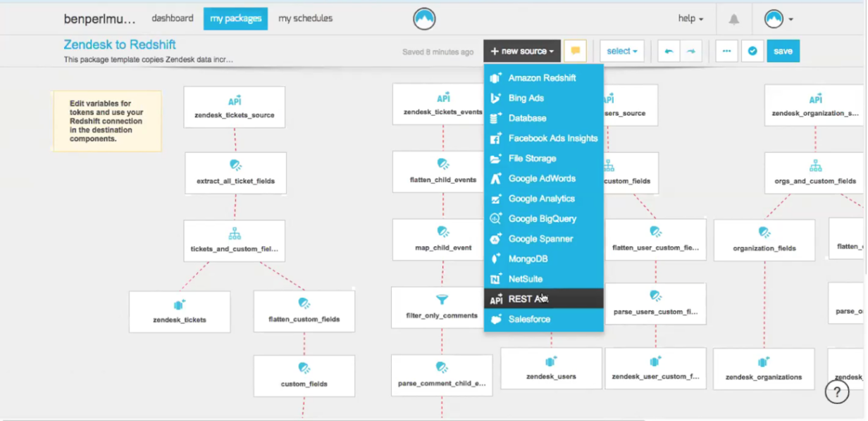
Task: Select zendesk_tickets destination component
Action: pyautogui.click(x=180, y=312)
